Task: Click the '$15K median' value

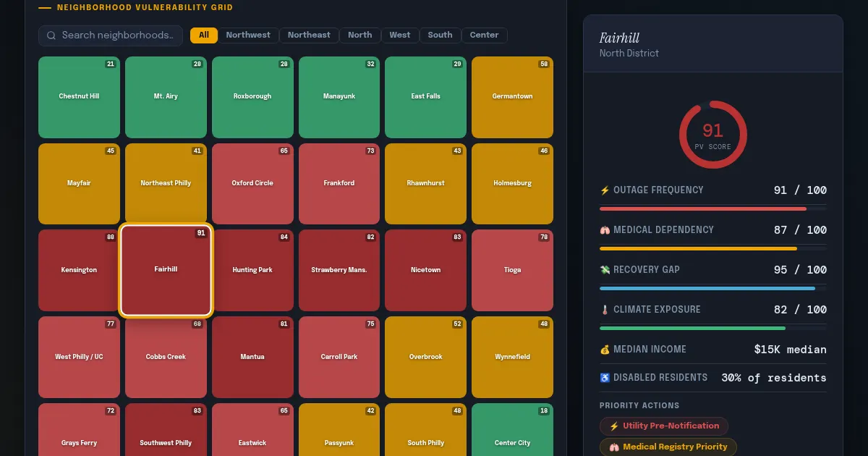Action: [x=790, y=350]
